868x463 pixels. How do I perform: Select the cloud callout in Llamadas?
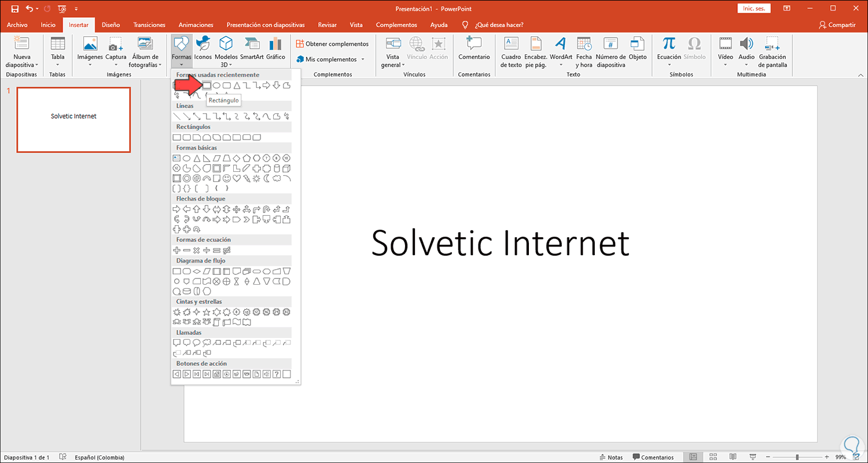click(x=207, y=343)
